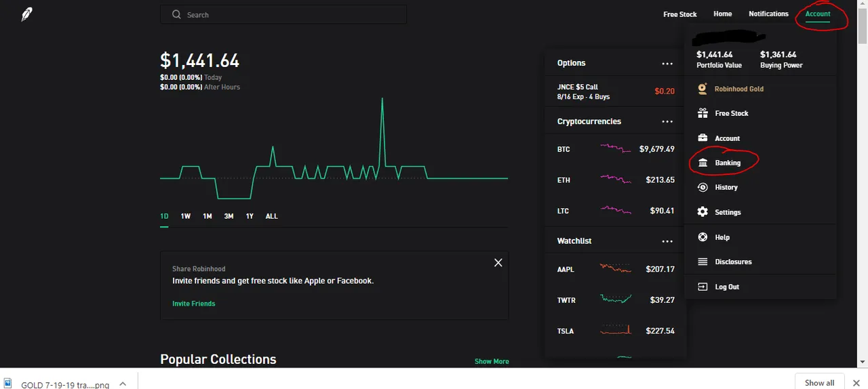Click the Banking building icon
Screen dimensions: 868x389
(x=703, y=163)
